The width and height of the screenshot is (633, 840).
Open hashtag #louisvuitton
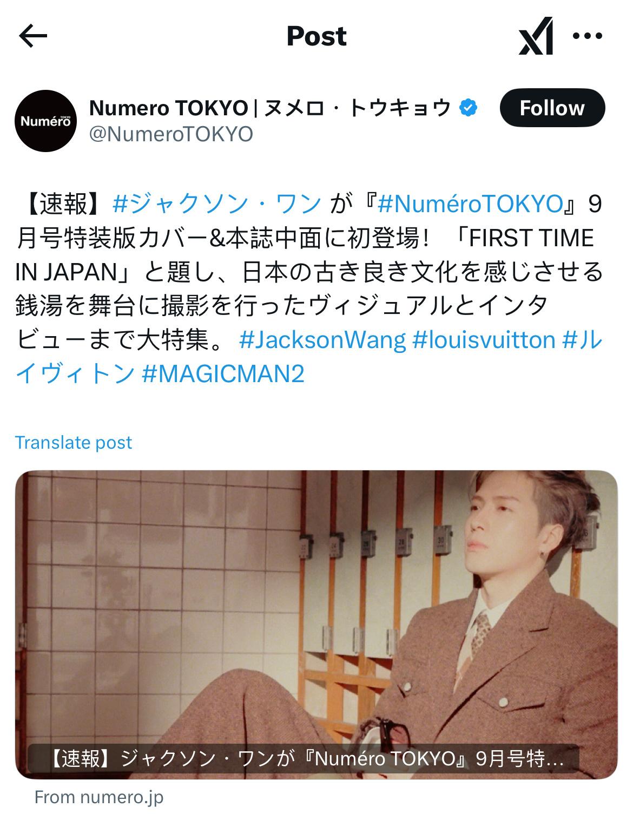tap(484, 340)
